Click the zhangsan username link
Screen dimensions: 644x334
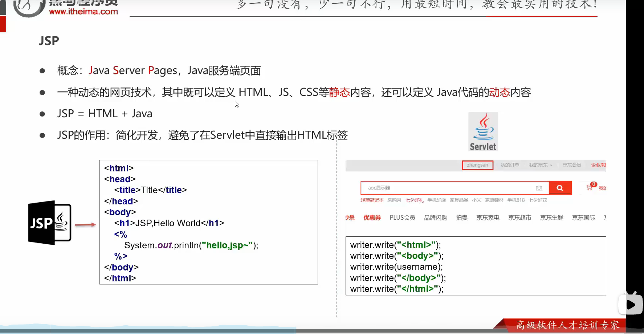pos(477,165)
